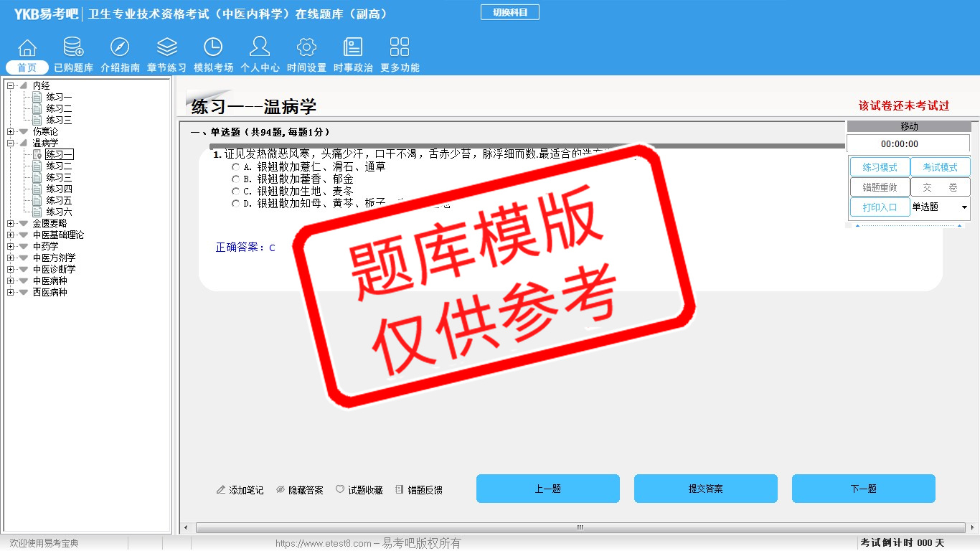Click document icon of 温病学 练习四
The height and width of the screenshot is (551, 980).
[37, 189]
